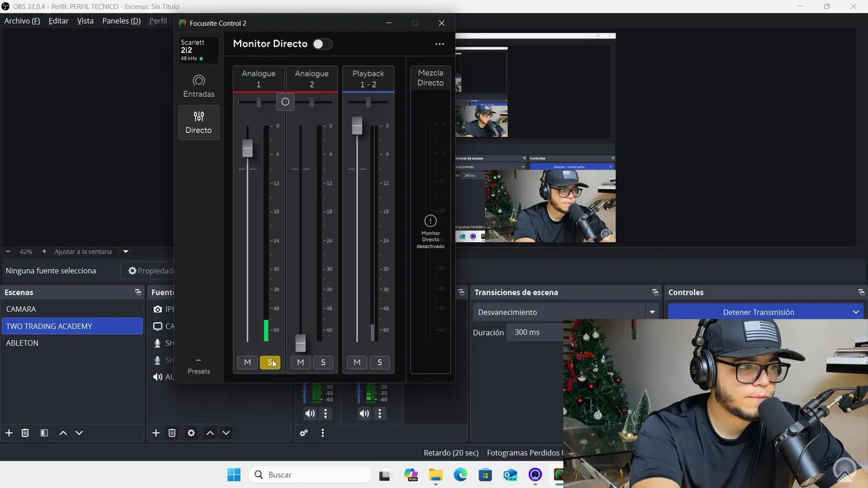This screenshot has width=868, height=488.
Task: Open first OBS mixer channel options dots
Action: tap(325, 413)
